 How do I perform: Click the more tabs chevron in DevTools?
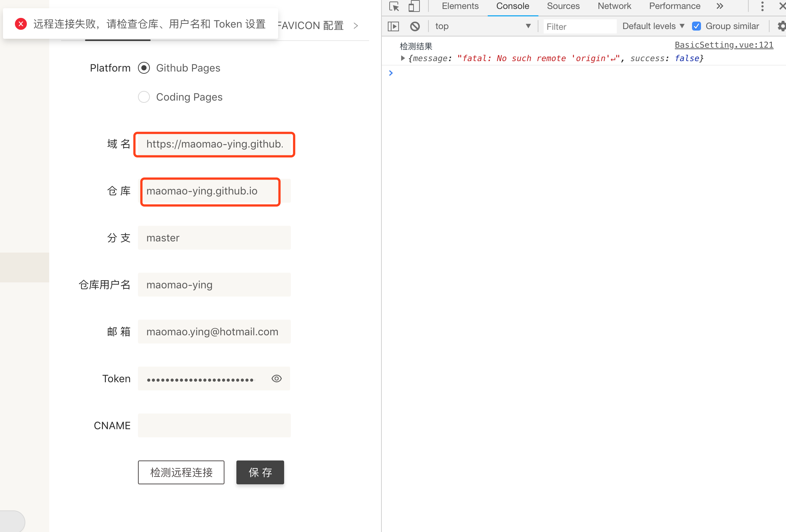tap(720, 6)
